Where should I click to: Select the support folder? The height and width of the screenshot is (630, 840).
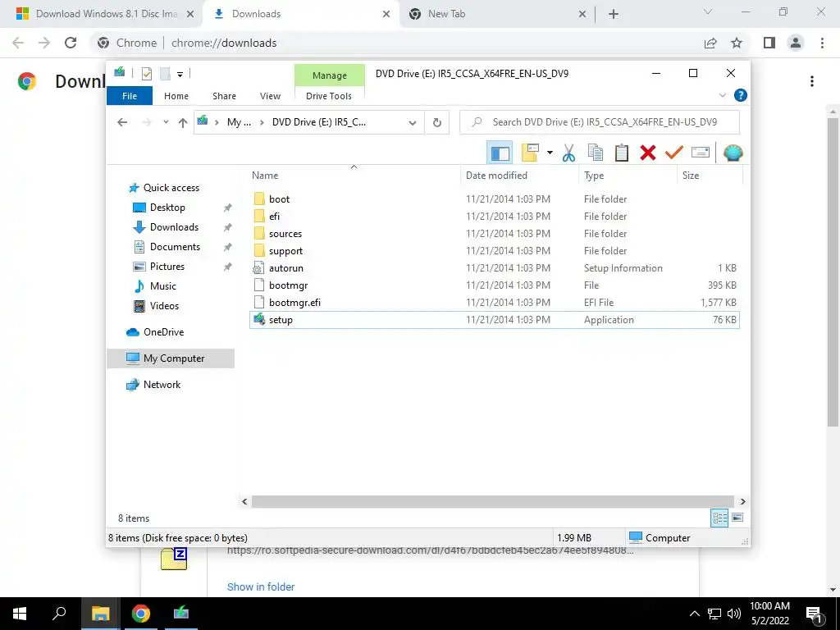tap(285, 251)
